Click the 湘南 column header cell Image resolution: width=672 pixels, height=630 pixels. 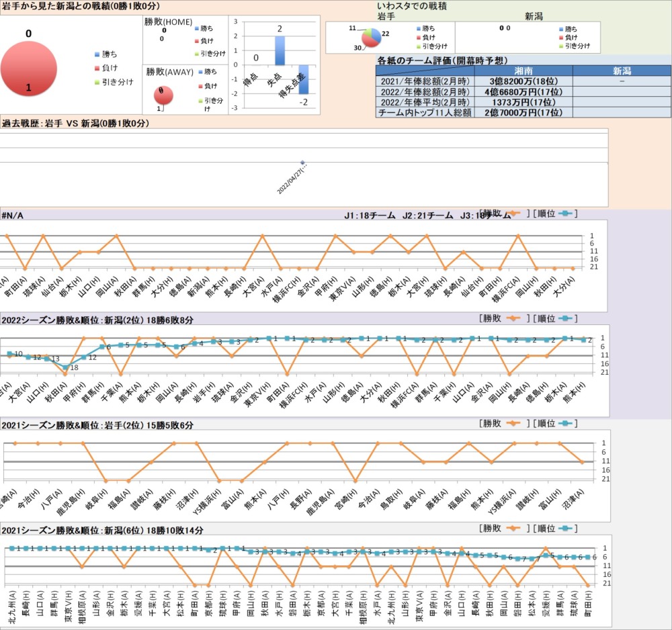(x=523, y=71)
